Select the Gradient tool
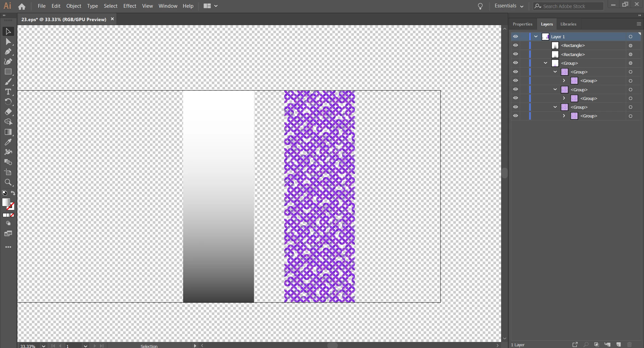The image size is (644, 348). 8,132
